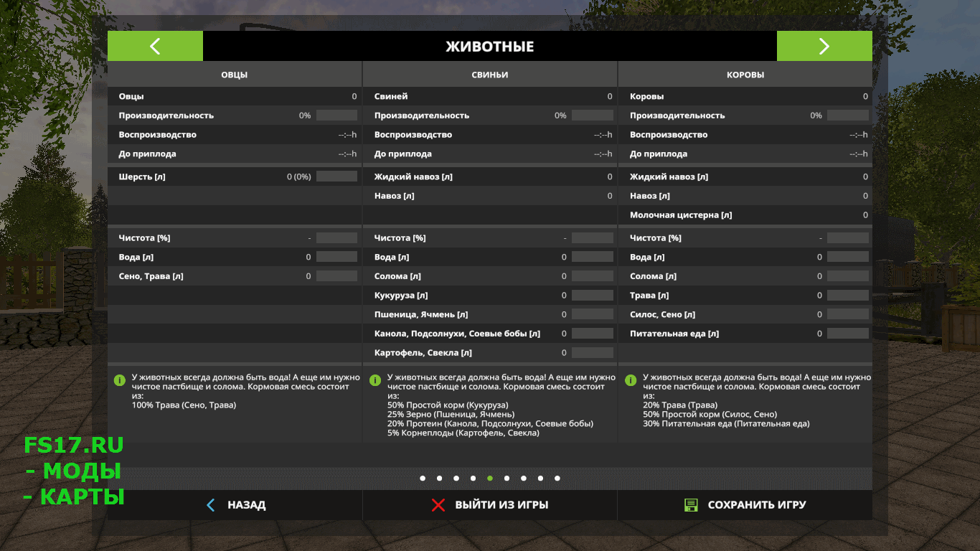Click cows Производительность progress bar
Image resolution: width=980 pixels, height=551 pixels.
(848, 116)
